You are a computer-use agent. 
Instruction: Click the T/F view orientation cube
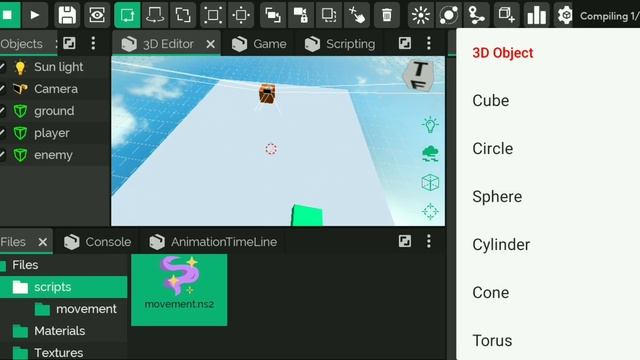point(419,76)
